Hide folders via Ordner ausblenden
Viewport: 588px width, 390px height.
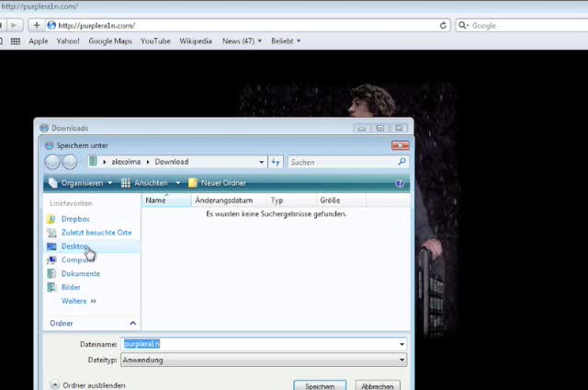coord(88,385)
